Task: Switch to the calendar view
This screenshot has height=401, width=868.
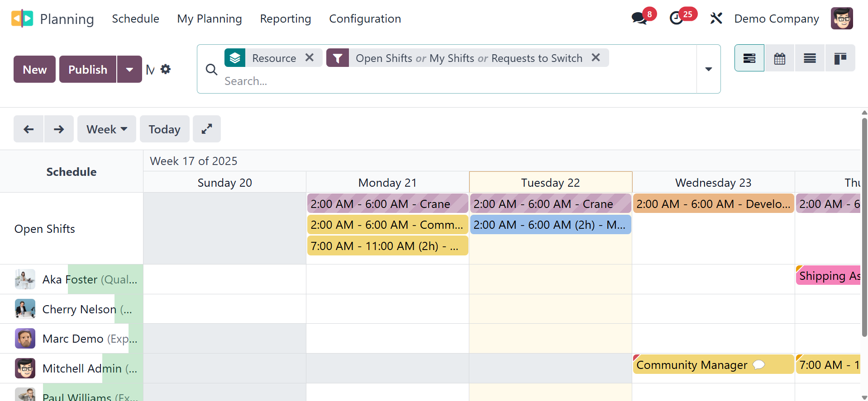Action: [x=779, y=58]
